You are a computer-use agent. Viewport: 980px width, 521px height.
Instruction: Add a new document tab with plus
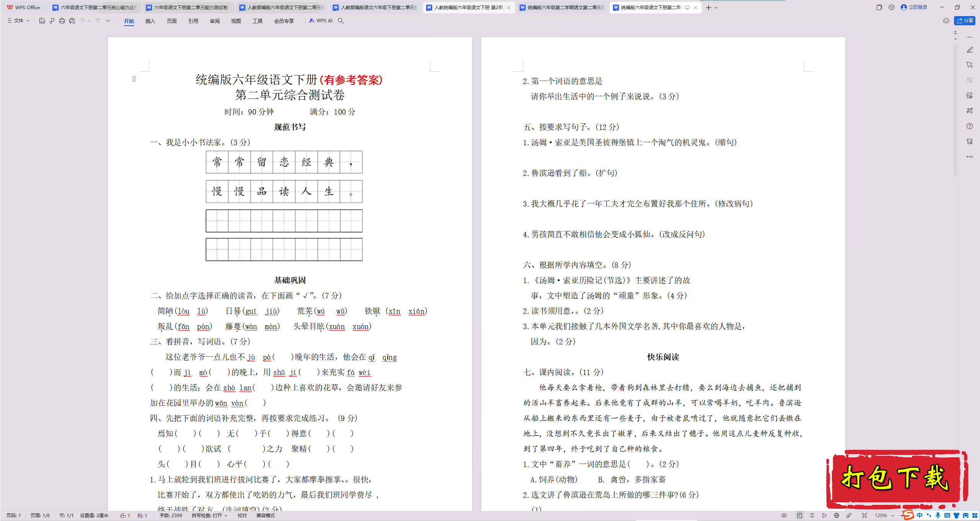pos(709,8)
